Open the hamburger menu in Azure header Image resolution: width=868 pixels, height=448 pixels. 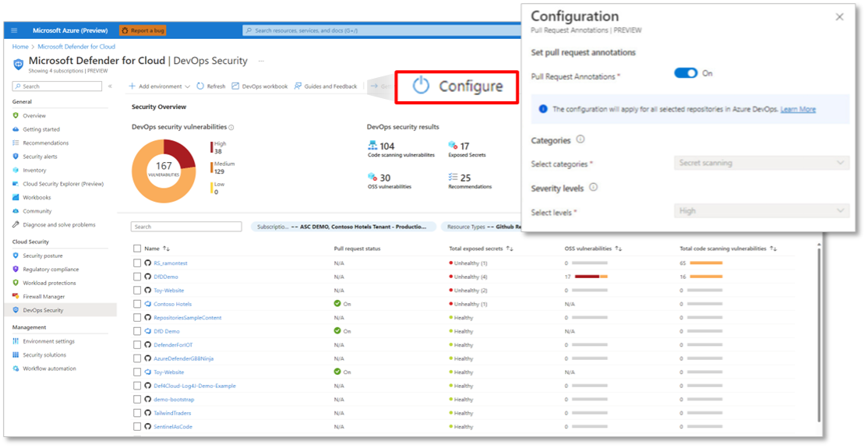15,30
